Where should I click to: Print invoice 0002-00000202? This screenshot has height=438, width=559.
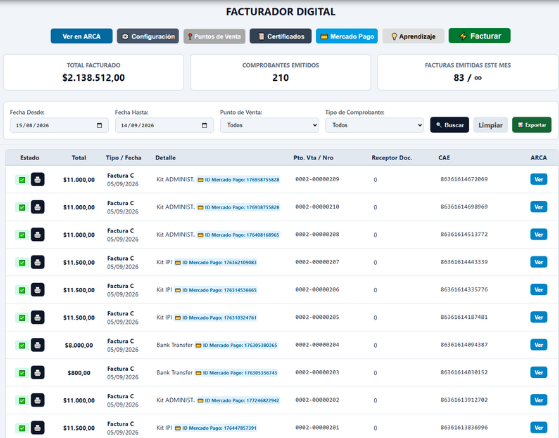(37, 400)
